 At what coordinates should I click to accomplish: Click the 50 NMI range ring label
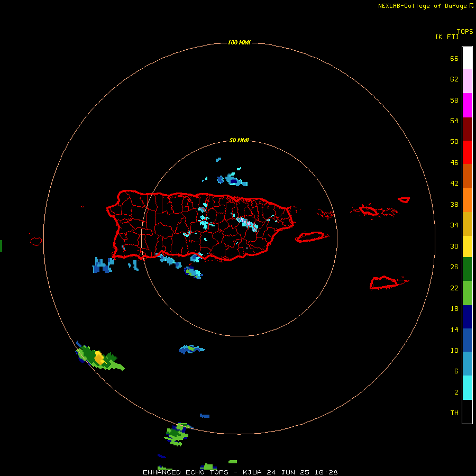(x=239, y=140)
